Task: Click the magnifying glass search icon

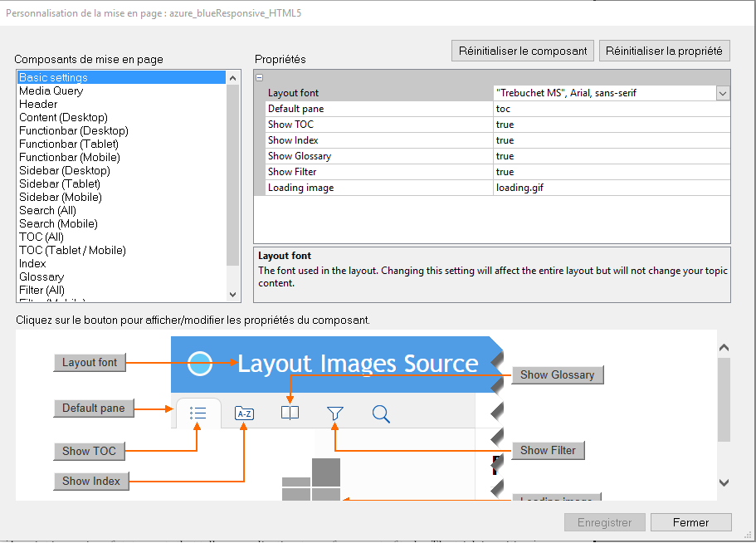Action: (x=381, y=413)
